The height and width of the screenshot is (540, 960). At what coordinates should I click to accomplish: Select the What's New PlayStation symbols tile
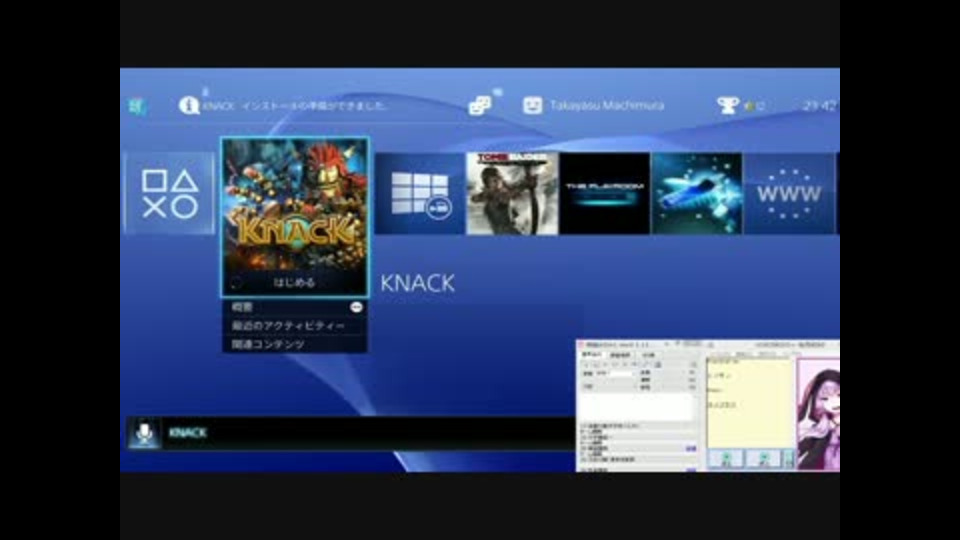point(170,193)
